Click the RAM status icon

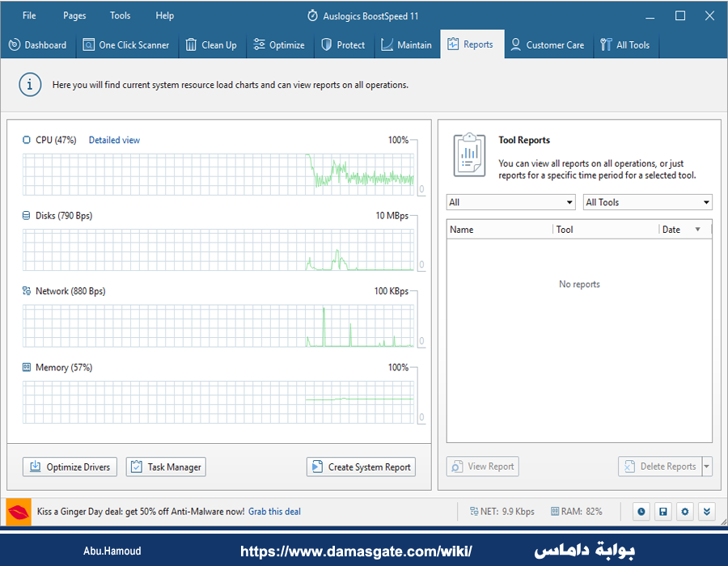pos(555,511)
